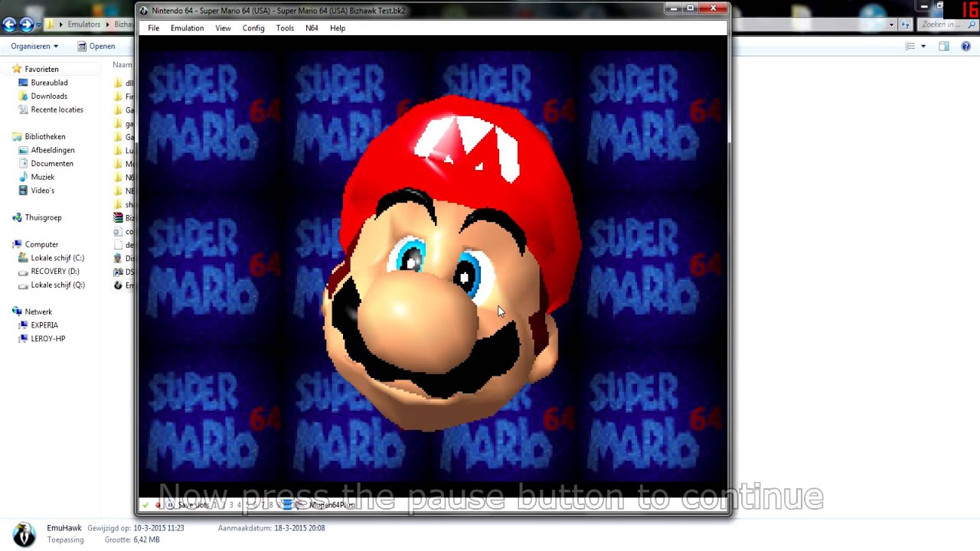980x551 pixels.
Task: Open the Video's library
Action: [x=43, y=191]
